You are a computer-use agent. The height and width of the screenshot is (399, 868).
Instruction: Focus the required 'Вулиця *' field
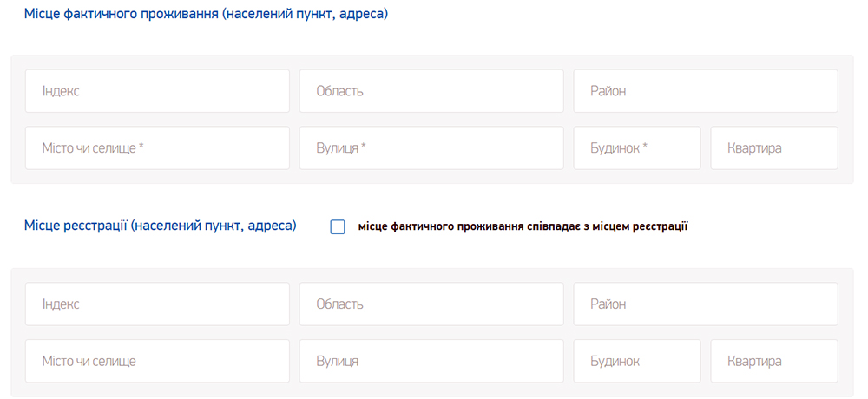431,147
